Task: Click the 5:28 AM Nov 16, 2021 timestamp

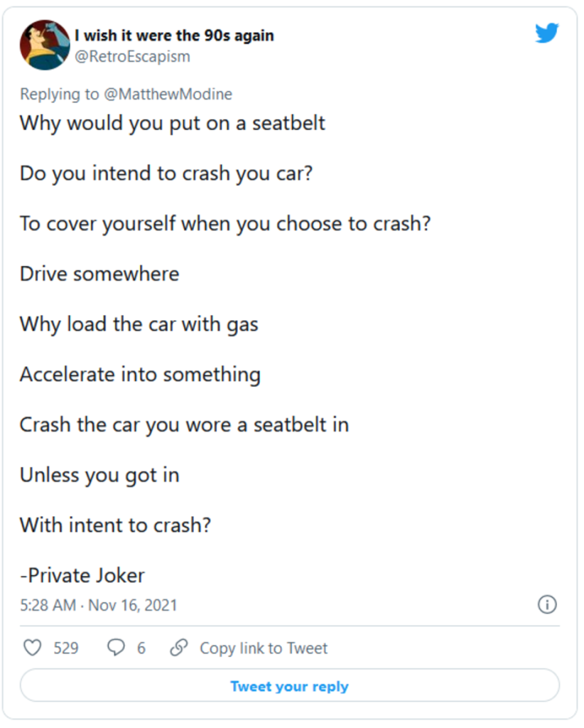Action: 98,605
